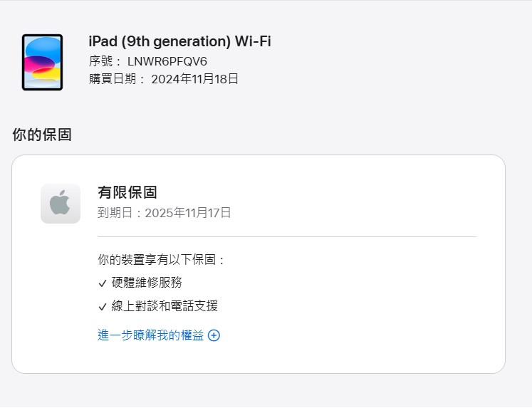The width and height of the screenshot is (532, 408).
Task: Click the serial number LNWR6PFQV6
Action: (x=167, y=61)
